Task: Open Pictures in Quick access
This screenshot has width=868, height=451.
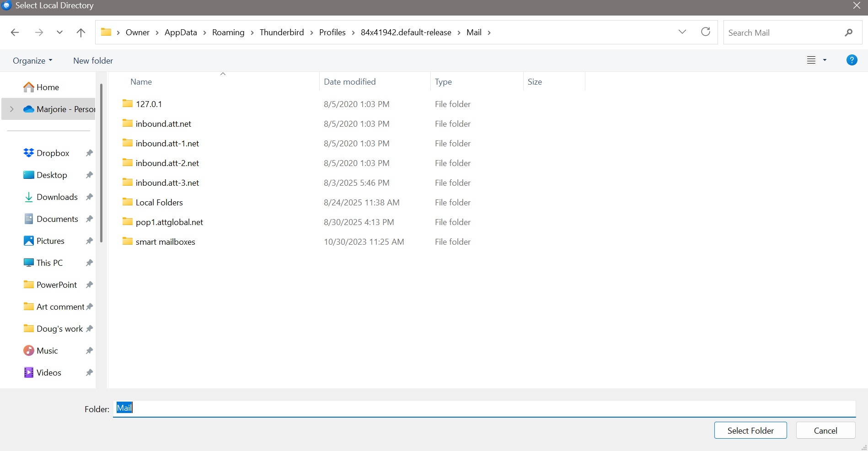Action: tap(50, 241)
